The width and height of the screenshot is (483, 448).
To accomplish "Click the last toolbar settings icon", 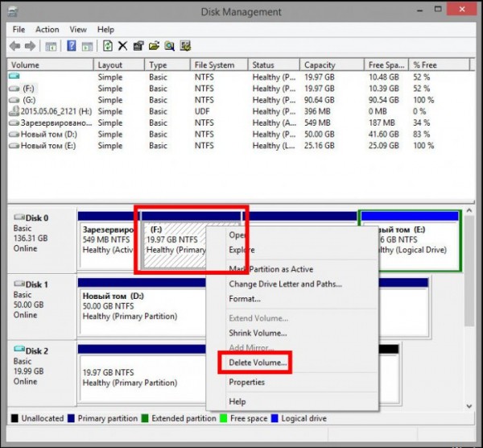I will pos(185,46).
